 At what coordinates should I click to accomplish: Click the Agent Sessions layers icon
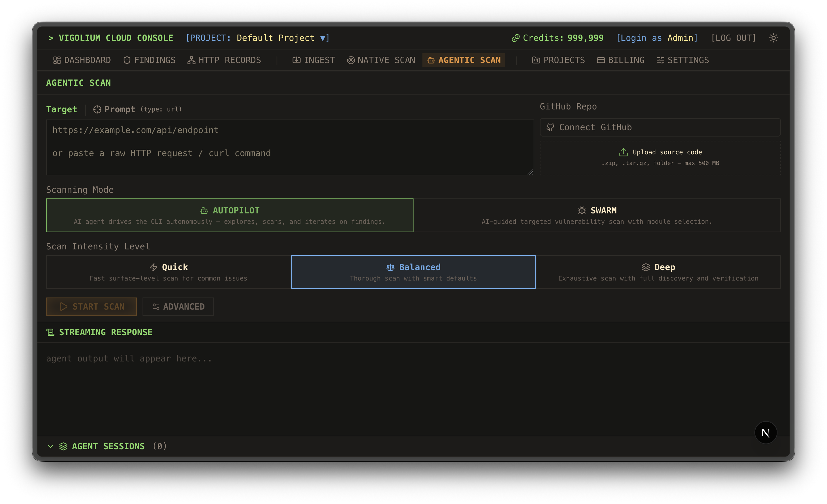click(63, 446)
